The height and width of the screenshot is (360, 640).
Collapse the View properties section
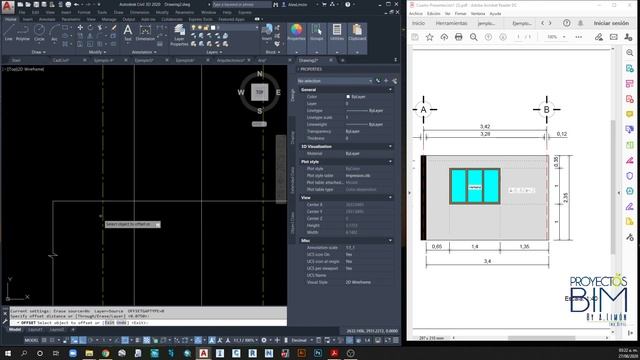tap(390, 198)
